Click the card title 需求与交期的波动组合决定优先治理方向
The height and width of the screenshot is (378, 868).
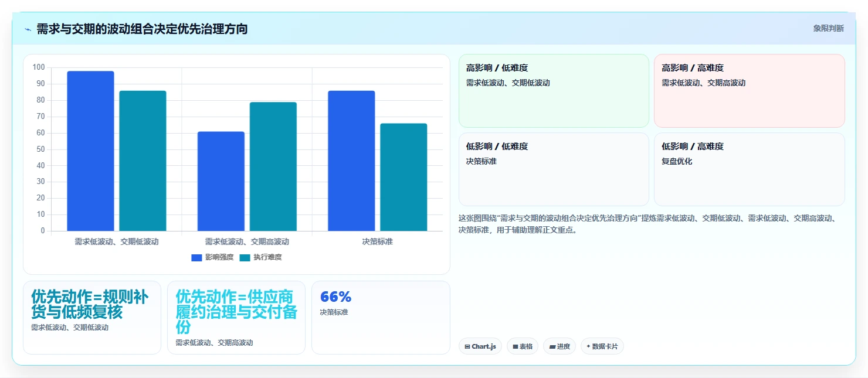(142, 29)
